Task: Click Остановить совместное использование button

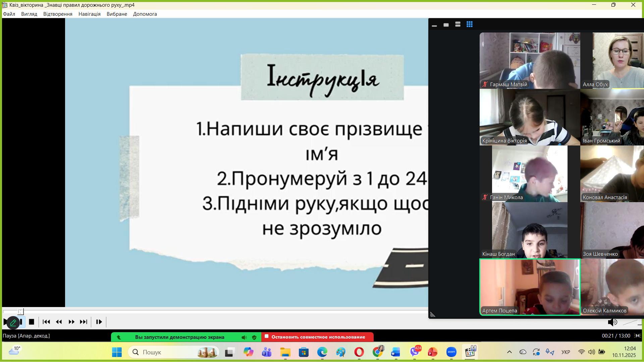Action: click(317, 337)
